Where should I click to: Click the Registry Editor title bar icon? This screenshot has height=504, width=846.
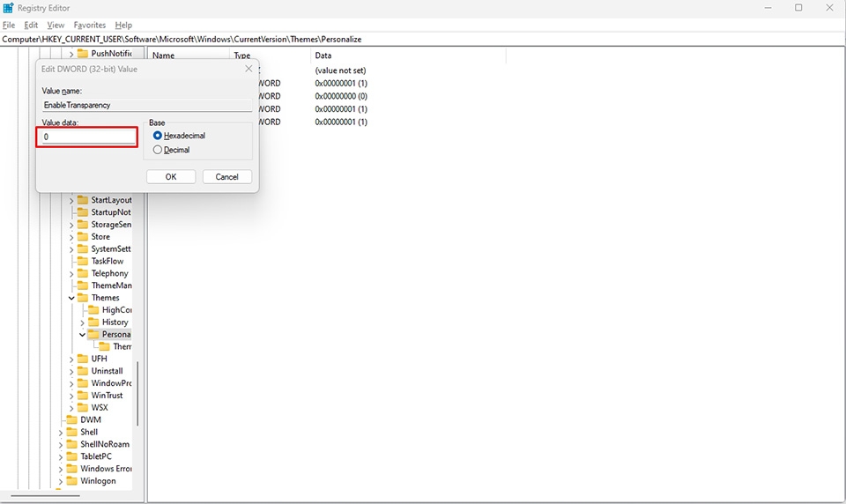8,8
